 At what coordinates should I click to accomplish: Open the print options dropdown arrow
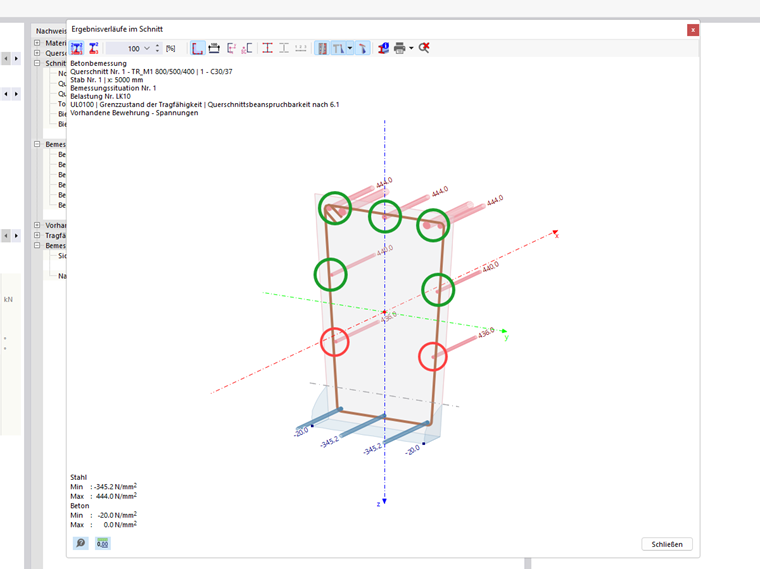(411, 48)
